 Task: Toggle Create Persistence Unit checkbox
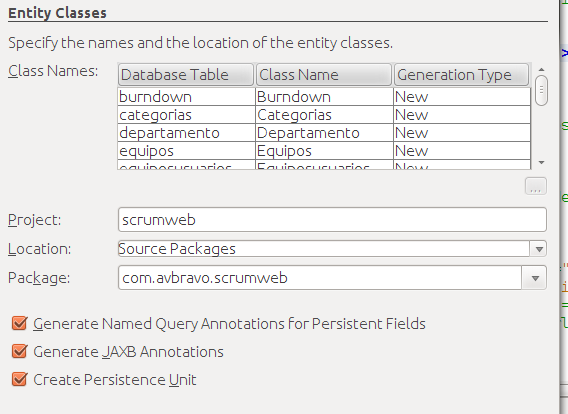tap(19, 380)
